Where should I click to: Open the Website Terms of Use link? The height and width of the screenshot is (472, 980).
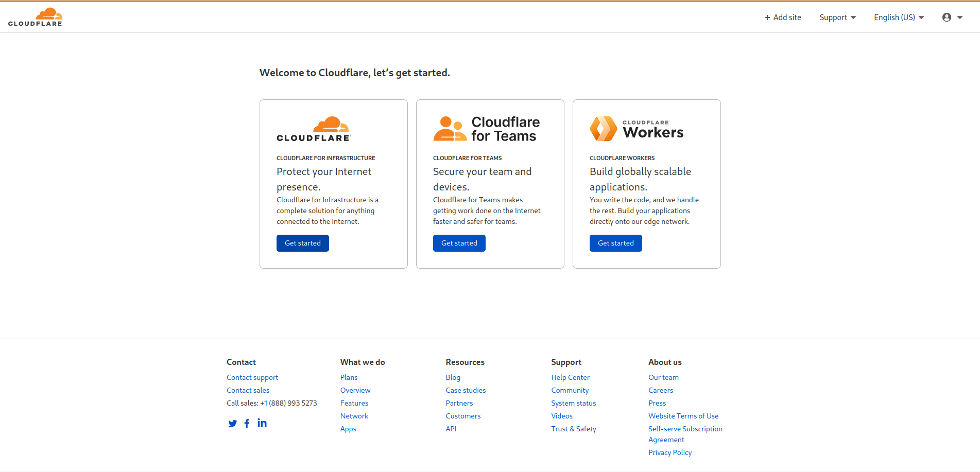click(683, 416)
